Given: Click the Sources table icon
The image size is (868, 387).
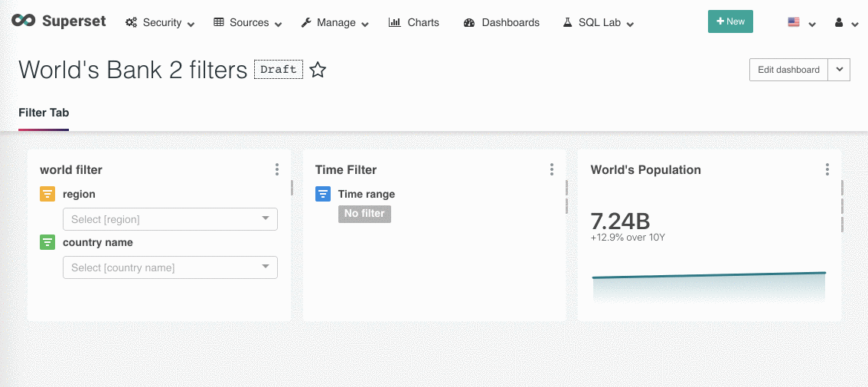Looking at the screenshot, I should coord(219,23).
